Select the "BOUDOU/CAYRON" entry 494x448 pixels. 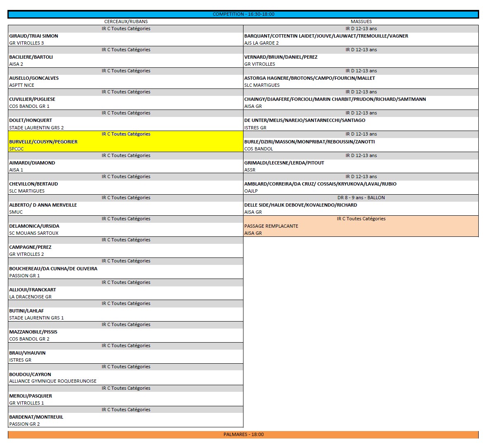click(x=30, y=374)
